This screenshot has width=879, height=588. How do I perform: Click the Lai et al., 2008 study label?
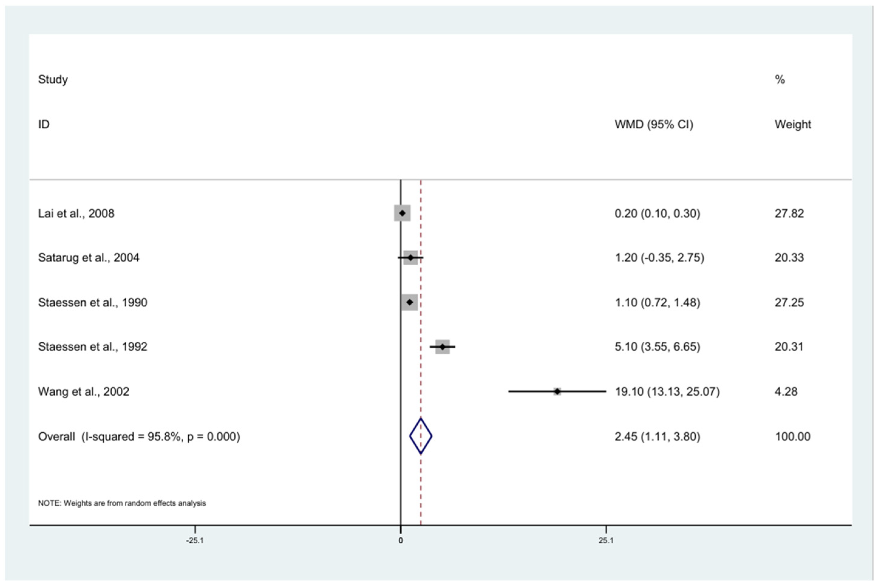click(76, 213)
